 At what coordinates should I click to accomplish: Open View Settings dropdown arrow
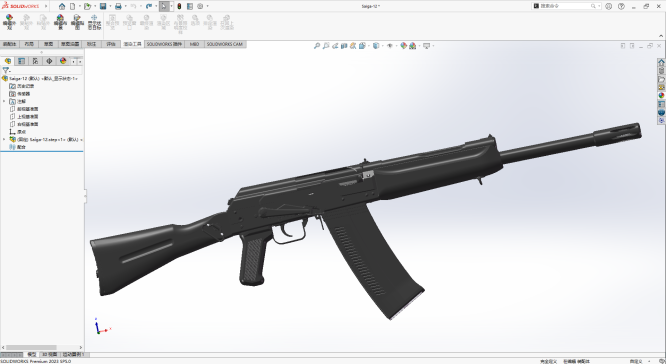point(433,46)
